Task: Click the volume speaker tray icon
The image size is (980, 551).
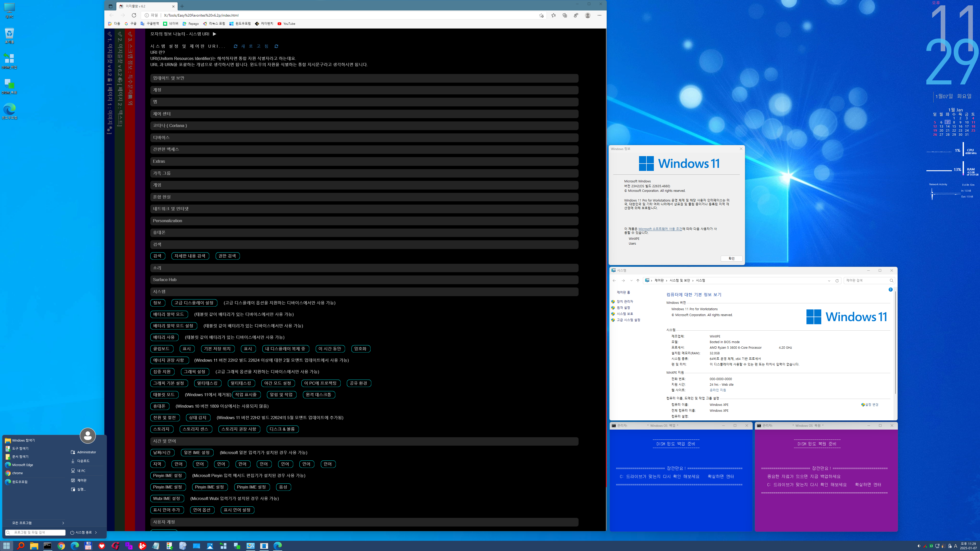Action: (919, 546)
